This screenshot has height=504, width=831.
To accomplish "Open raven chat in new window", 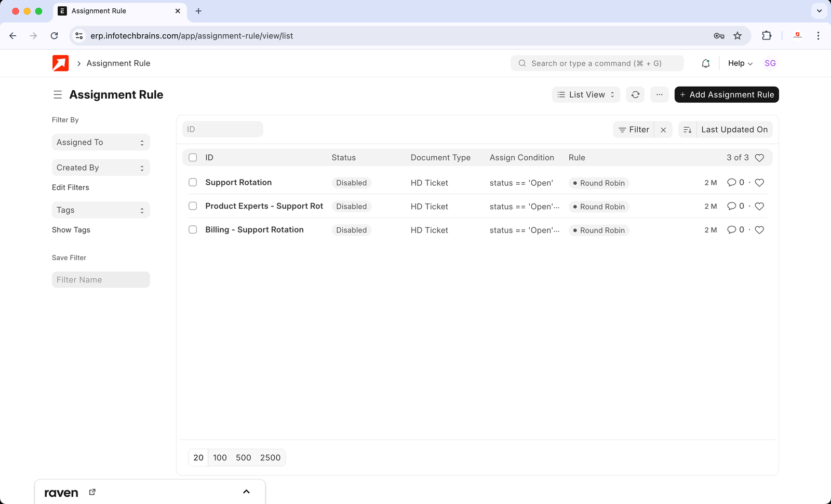I will point(92,492).
